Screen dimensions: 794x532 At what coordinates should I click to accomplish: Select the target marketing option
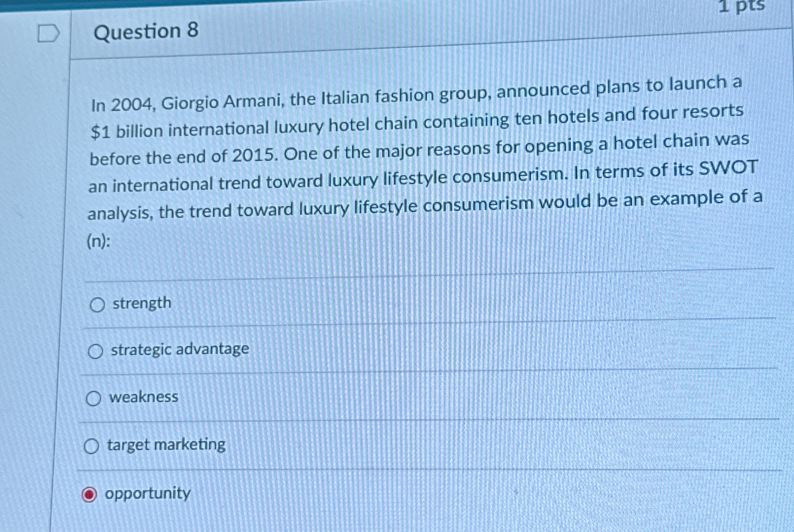coord(91,446)
